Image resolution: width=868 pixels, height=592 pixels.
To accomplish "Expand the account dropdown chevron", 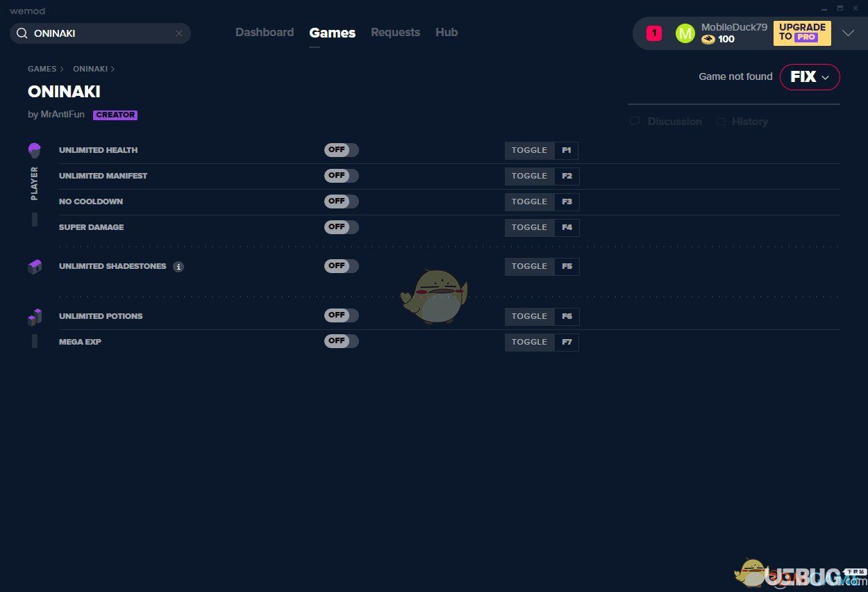I will pyautogui.click(x=848, y=33).
